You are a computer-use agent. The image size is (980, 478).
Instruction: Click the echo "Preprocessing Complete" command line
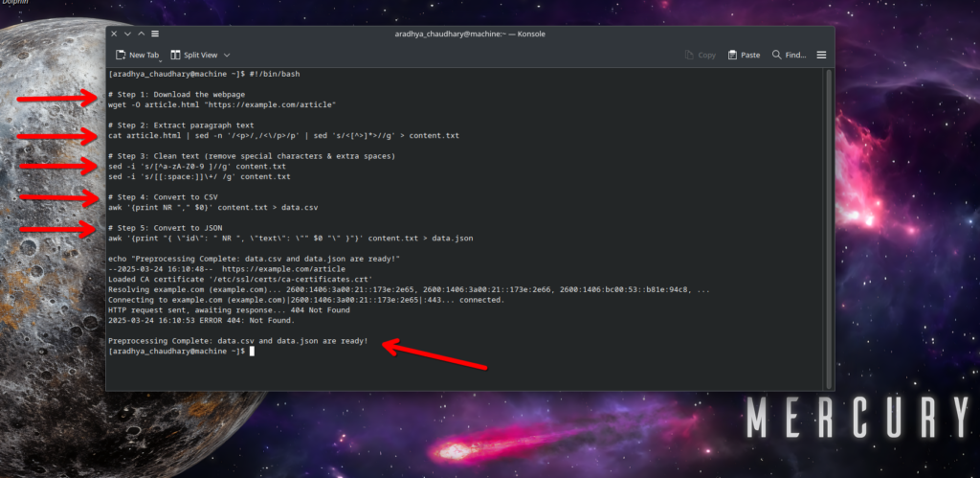(x=254, y=259)
